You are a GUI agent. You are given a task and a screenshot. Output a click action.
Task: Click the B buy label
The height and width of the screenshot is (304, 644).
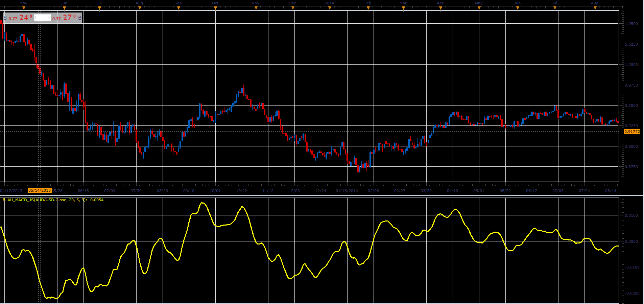point(80,18)
